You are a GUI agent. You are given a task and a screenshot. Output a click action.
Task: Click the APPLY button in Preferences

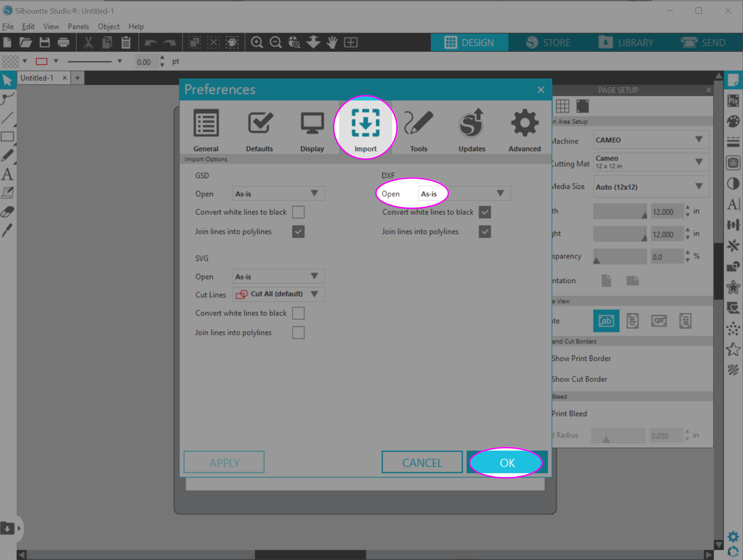click(x=224, y=462)
